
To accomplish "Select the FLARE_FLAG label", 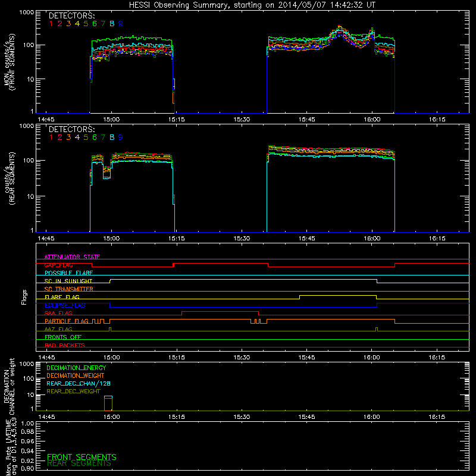I will coord(62,297).
